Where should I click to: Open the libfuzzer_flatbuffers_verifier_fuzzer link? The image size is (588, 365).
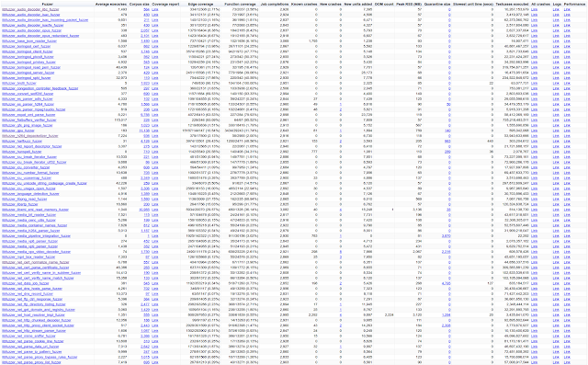29,120
